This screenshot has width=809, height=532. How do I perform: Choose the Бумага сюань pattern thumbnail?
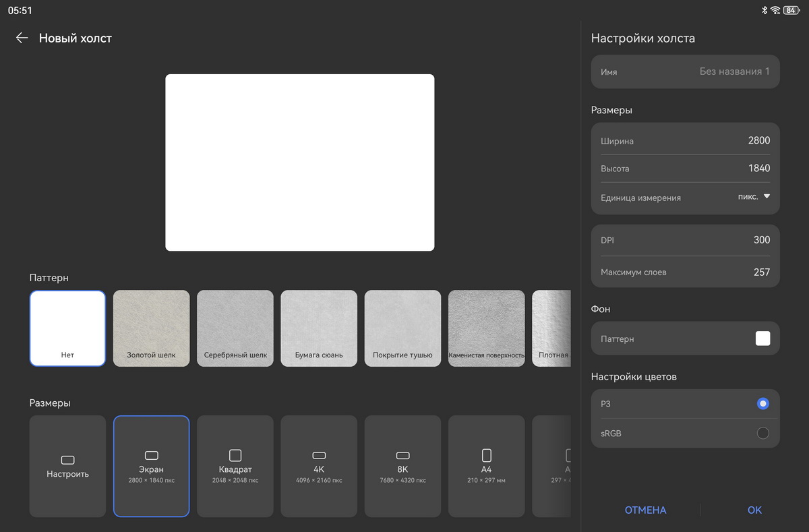tap(319, 328)
